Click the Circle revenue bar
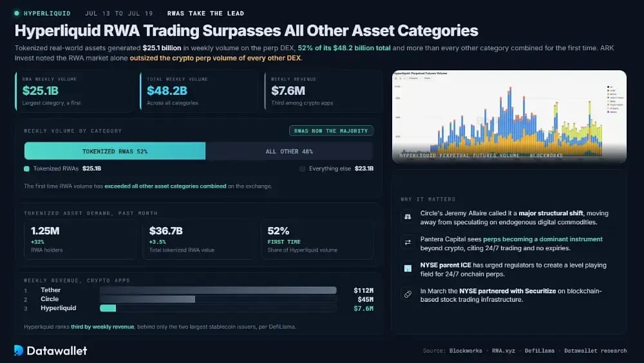Image resolution: width=644 pixels, height=363 pixels. [147, 299]
